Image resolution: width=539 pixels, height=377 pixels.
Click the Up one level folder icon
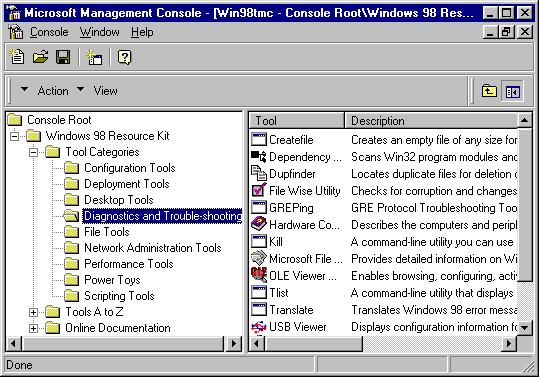(489, 91)
